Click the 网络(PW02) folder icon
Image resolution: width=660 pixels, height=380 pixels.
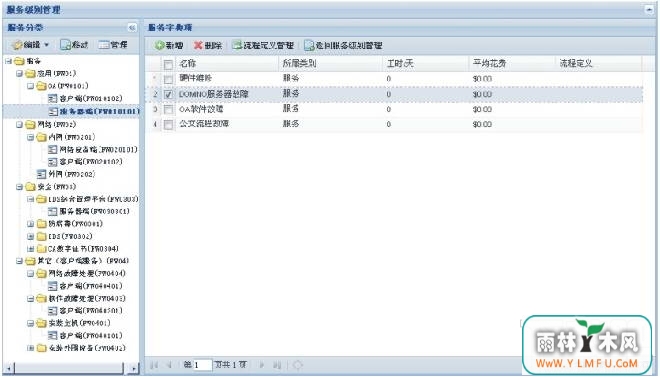(30, 125)
